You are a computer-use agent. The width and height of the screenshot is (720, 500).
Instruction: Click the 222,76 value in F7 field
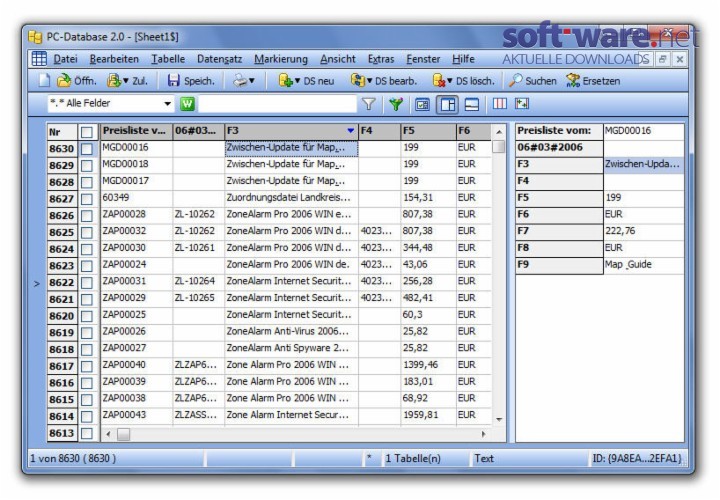[620, 231]
